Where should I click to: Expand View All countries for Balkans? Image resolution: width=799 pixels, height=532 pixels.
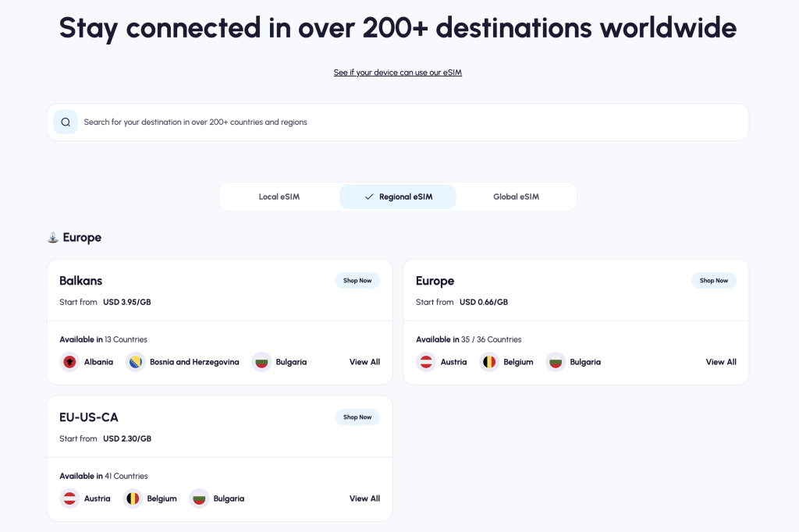tap(364, 362)
